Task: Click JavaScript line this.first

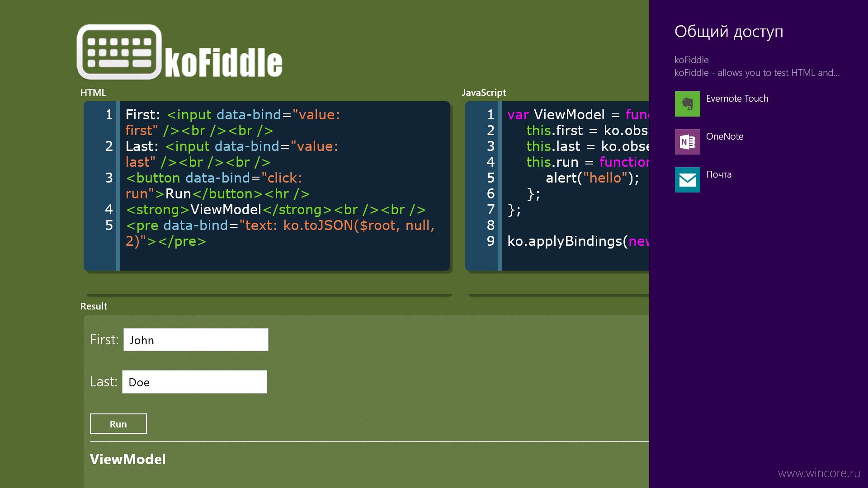Action: 588,131
